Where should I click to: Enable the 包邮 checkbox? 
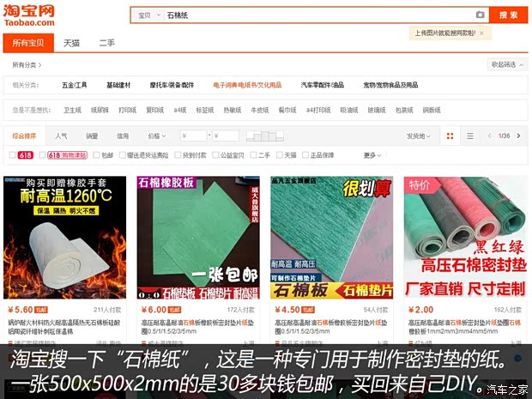pos(96,155)
